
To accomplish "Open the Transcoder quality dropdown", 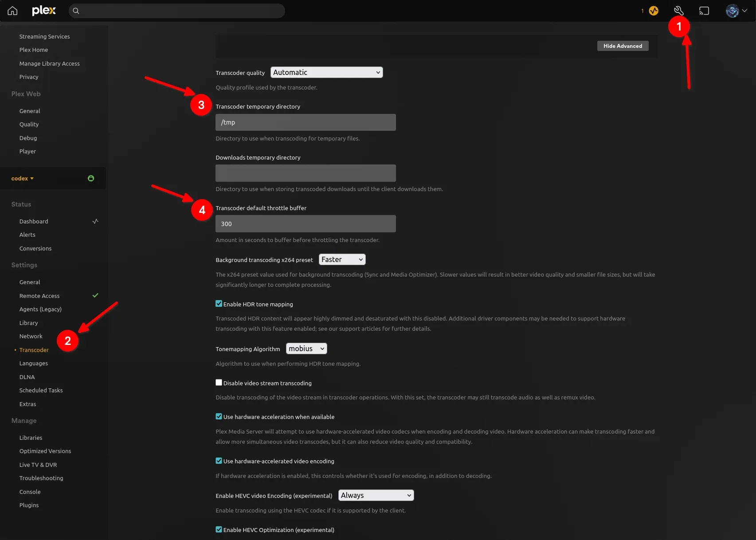I will tap(326, 72).
